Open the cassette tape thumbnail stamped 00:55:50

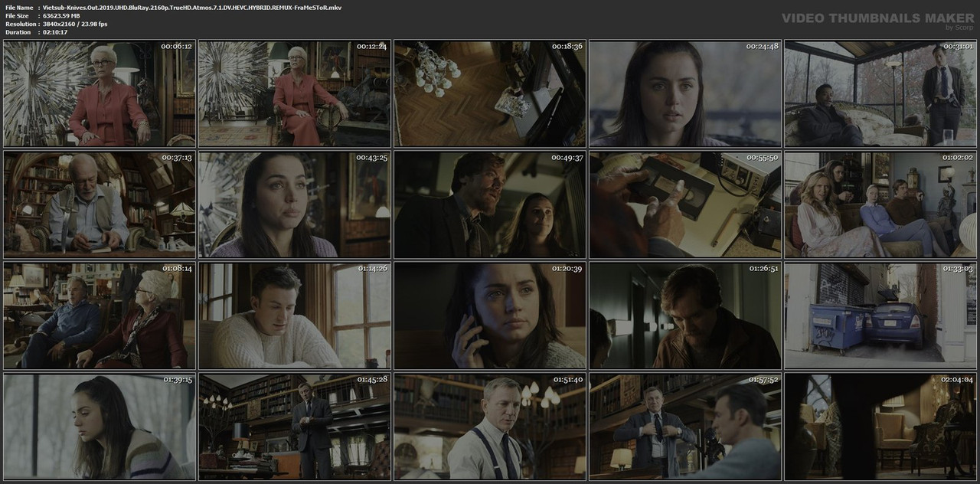(684, 204)
